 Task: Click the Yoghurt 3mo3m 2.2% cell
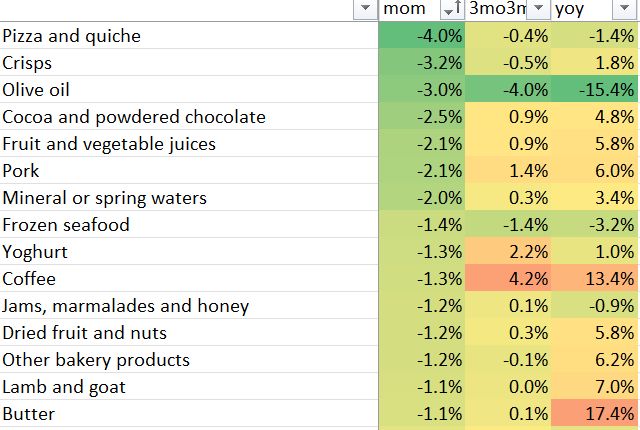508,252
